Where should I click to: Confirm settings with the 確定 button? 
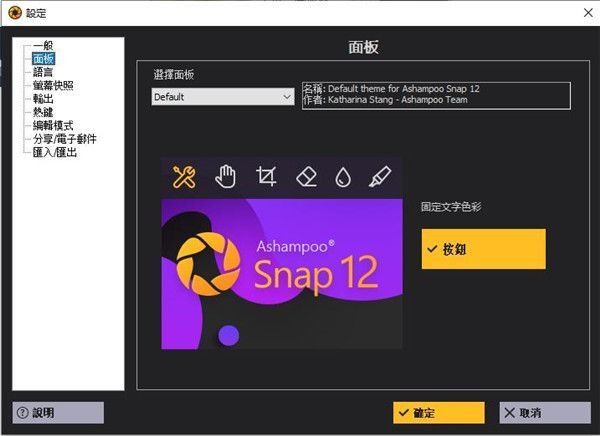click(x=439, y=413)
